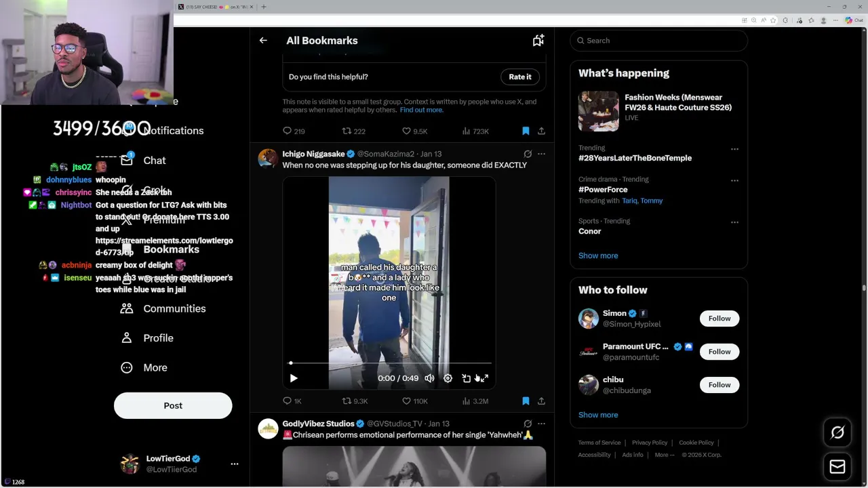Add page to browser favorites star
The width and height of the screenshot is (868, 488).
pos(773,20)
